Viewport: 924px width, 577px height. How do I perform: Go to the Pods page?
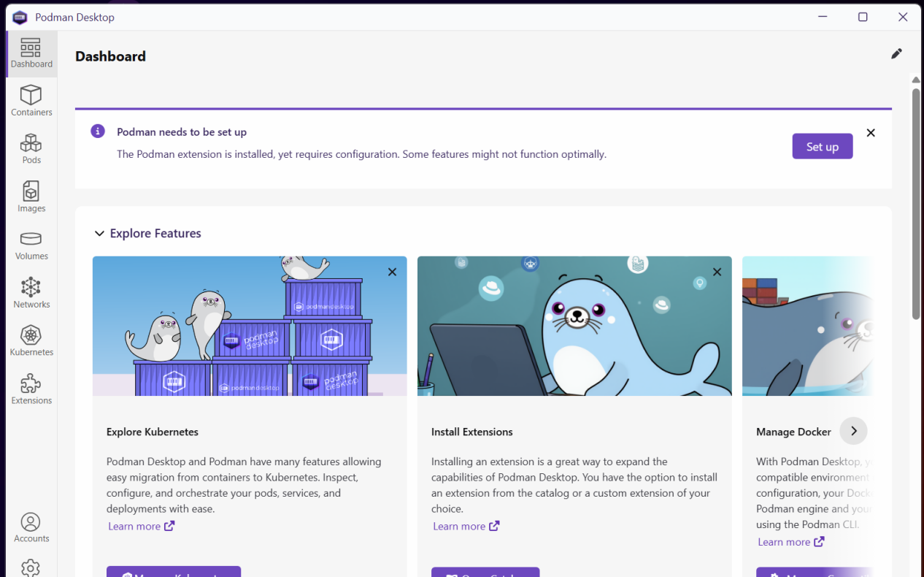(31, 148)
